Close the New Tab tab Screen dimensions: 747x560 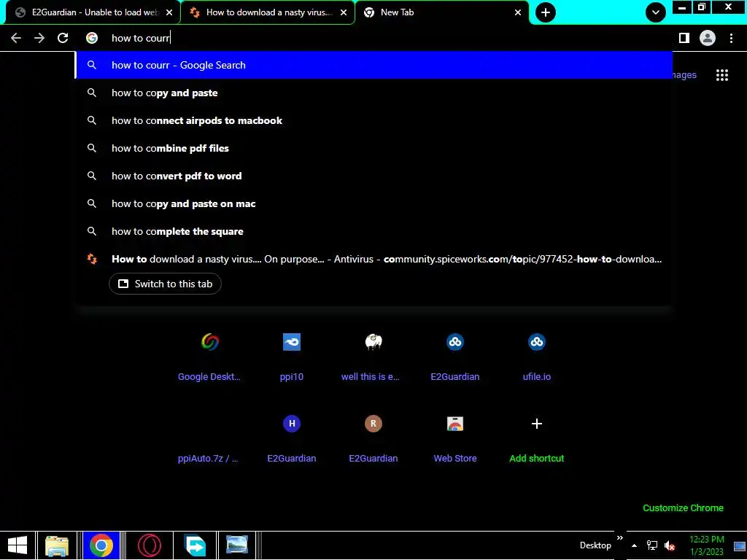[518, 12]
